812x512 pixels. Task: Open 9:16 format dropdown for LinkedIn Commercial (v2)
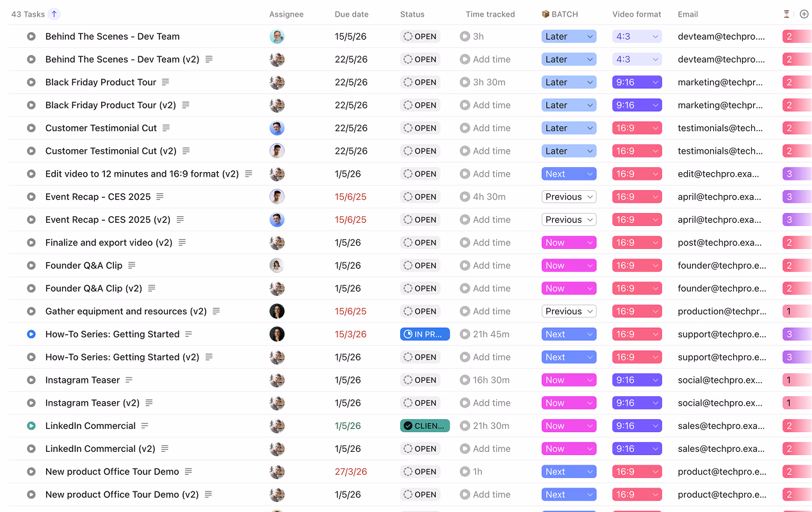[x=637, y=449]
